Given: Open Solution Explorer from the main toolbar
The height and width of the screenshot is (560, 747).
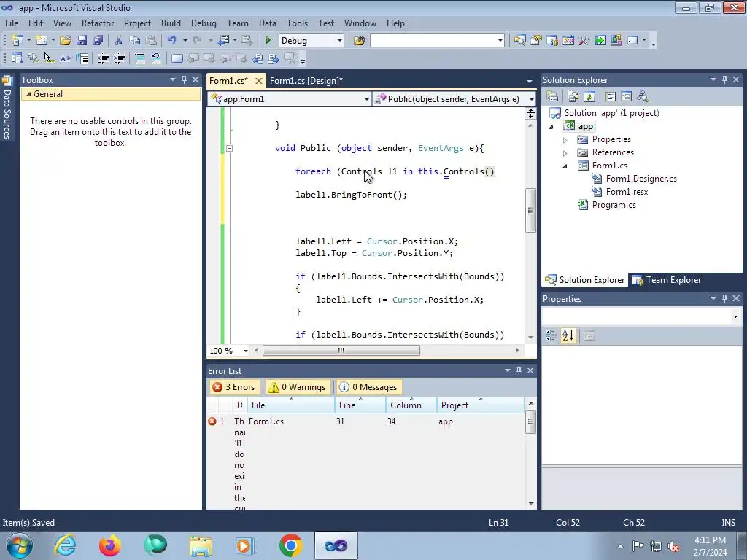Looking at the screenshot, I should pyautogui.click(x=519, y=41).
